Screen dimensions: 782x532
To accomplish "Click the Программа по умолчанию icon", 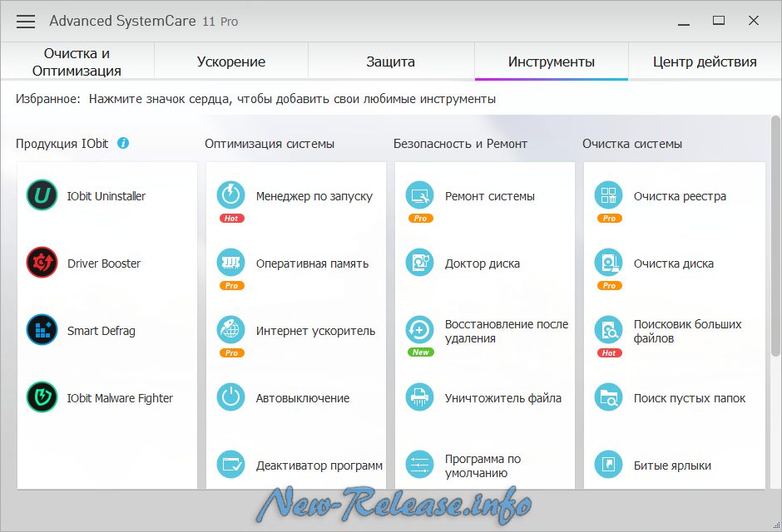I will (420, 465).
